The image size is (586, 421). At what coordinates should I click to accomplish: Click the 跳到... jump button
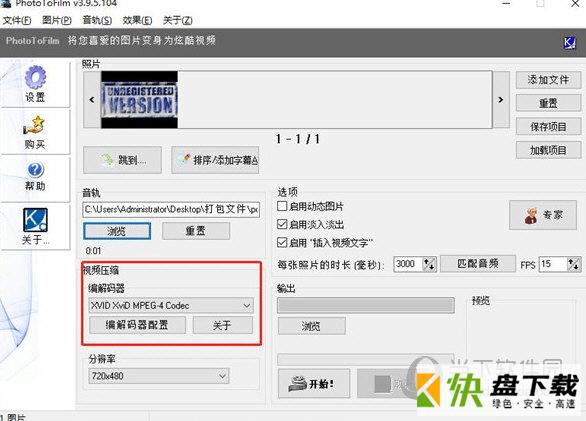[x=123, y=160]
